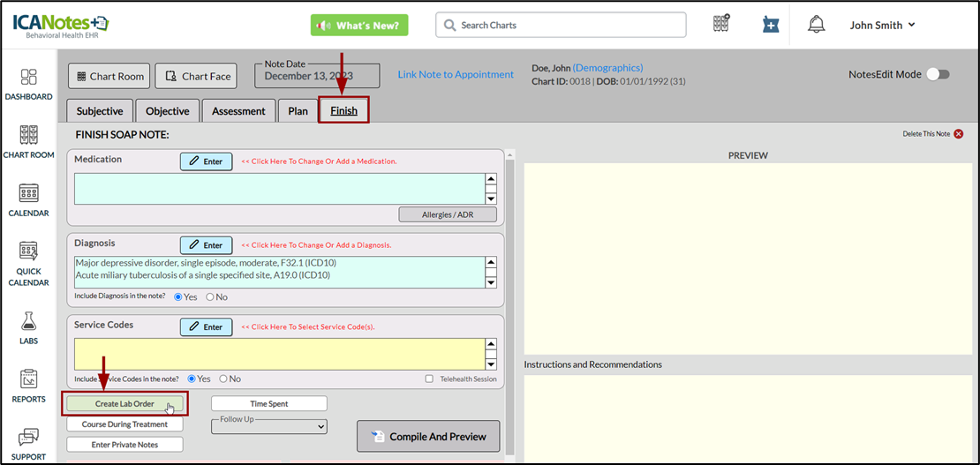Click the notification bell icon
Viewport: 980px width, 465px height.
[x=816, y=25]
